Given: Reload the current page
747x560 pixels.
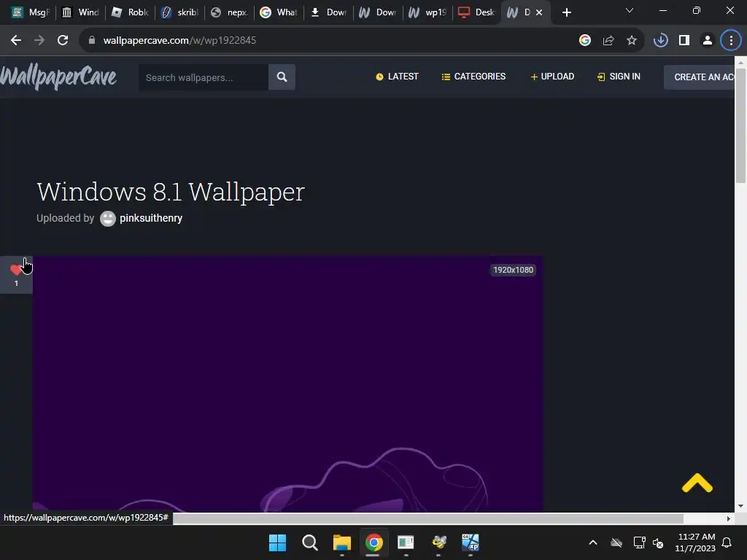Looking at the screenshot, I should click(x=63, y=41).
